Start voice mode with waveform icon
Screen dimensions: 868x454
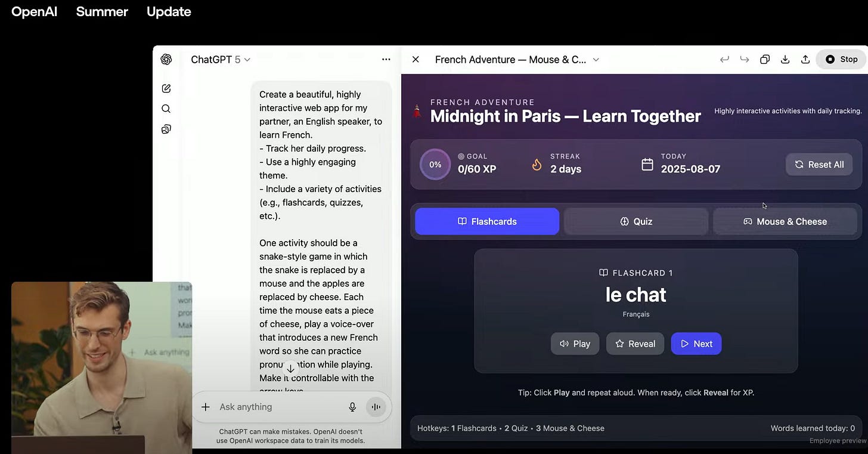(376, 407)
